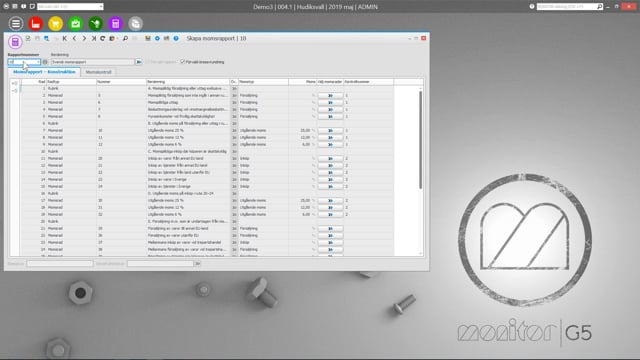This screenshot has width=640, height=360.
Task: Toggle the Förvald öresavrundning checkbox
Action: [x=182, y=62]
